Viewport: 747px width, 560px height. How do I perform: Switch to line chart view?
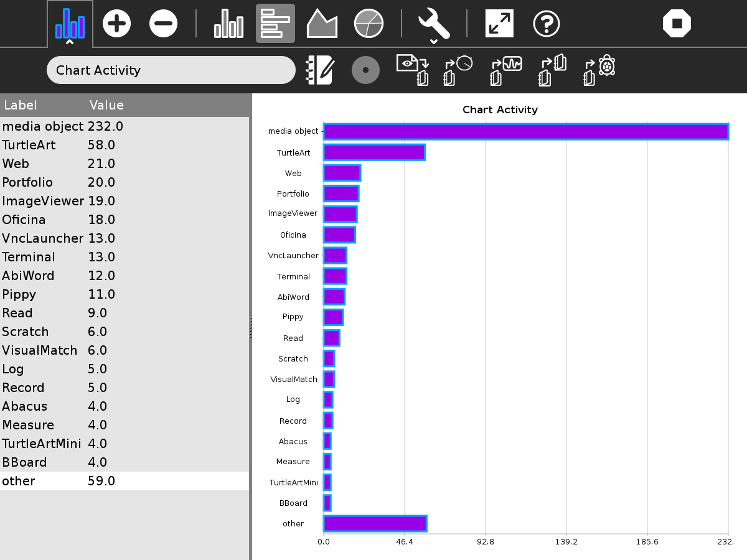pos(322,24)
